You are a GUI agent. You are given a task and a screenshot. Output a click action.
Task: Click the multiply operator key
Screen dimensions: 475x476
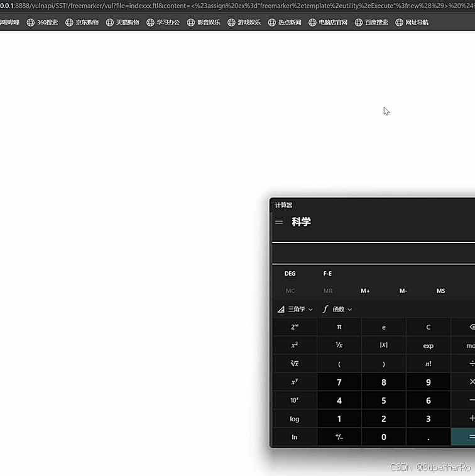pyautogui.click(x=463, y=382)
